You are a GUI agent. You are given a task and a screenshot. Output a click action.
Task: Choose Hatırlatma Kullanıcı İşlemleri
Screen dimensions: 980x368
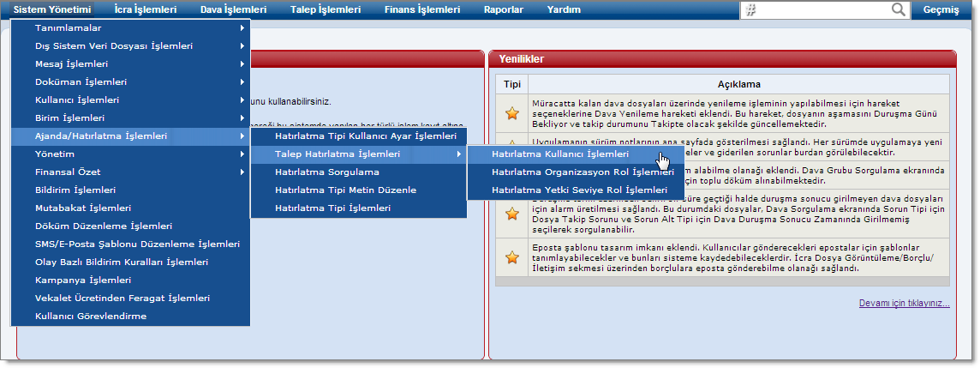(x=575, y=154)
